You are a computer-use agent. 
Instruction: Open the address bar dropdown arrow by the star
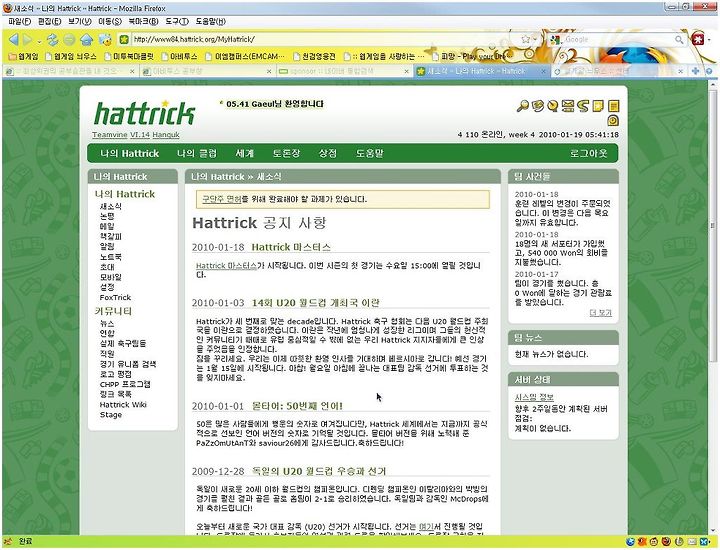coord(535,40)
